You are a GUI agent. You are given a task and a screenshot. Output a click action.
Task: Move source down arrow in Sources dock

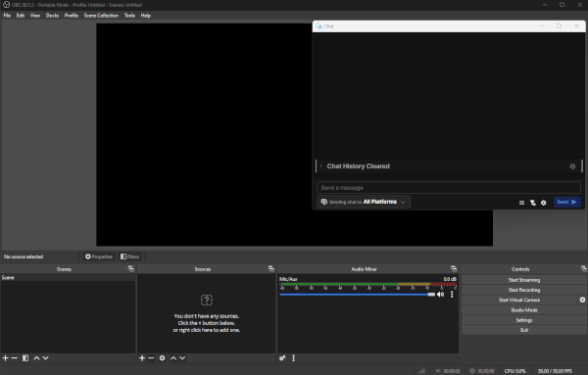tap(182, 358)
